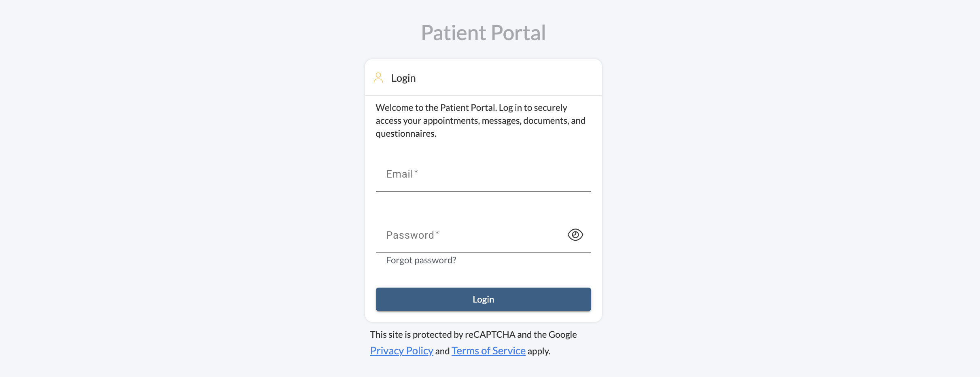Viewport: 980px width, 377px height.
Task: Click the reCAPTCHA protection notice text
Action: tap(473, 343)
